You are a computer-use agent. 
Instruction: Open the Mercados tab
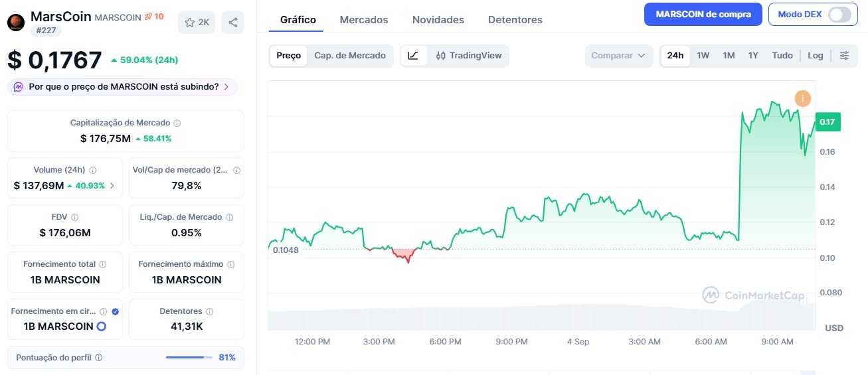364,20
